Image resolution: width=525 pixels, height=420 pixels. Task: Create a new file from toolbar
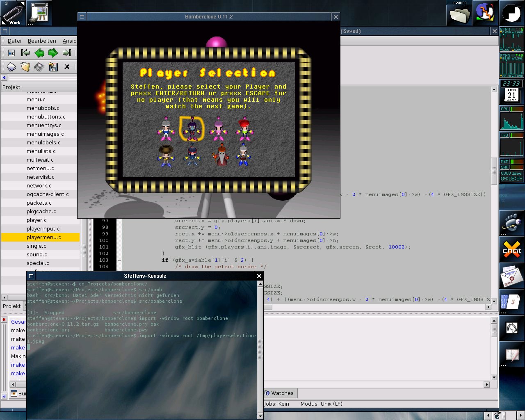click(x=11, y=66)
